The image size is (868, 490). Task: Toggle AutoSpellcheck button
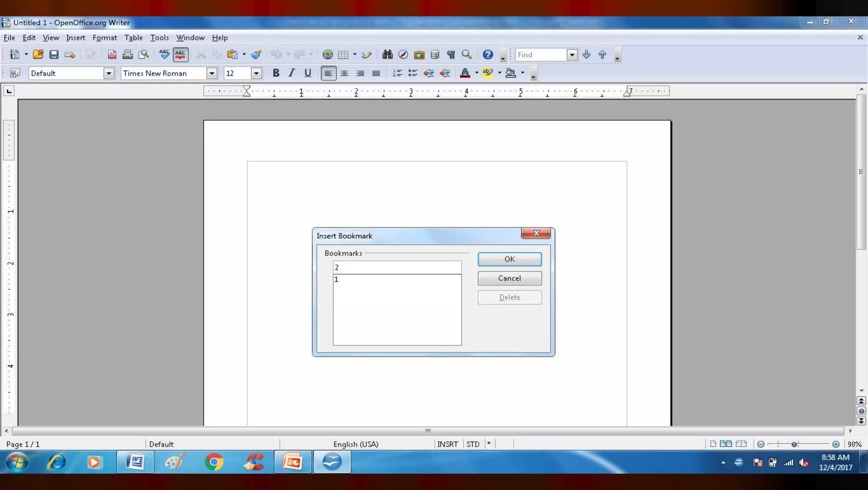[x=181, y=55]
